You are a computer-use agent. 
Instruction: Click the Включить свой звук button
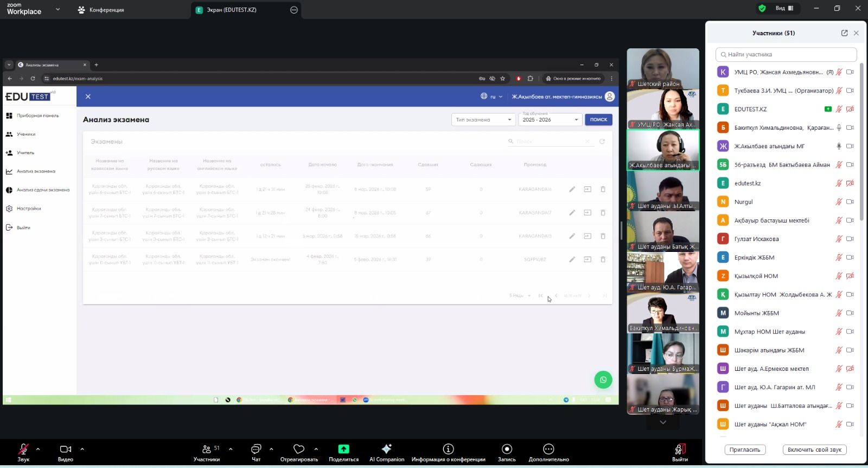click(x=814, y=450)
